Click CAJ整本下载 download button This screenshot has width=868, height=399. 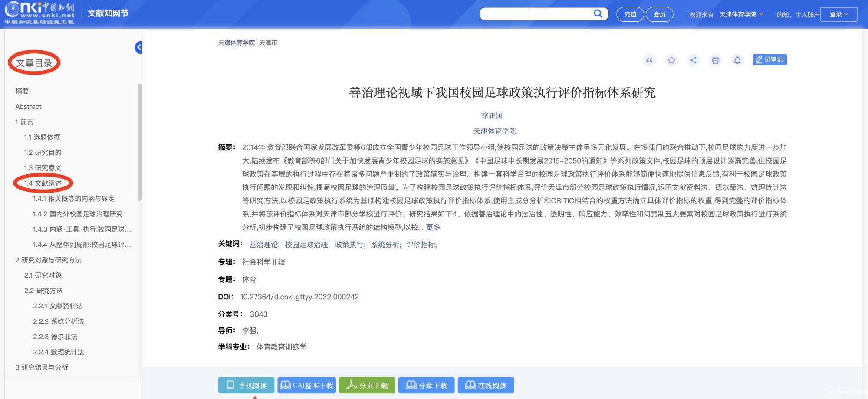click(306, 385)
